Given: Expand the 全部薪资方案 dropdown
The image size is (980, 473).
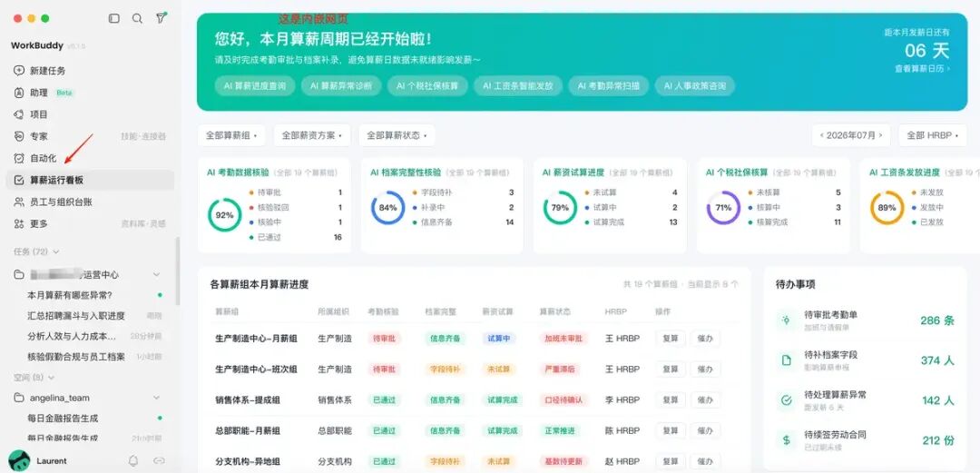Looking at the screenshot, I should pos(312,135).
